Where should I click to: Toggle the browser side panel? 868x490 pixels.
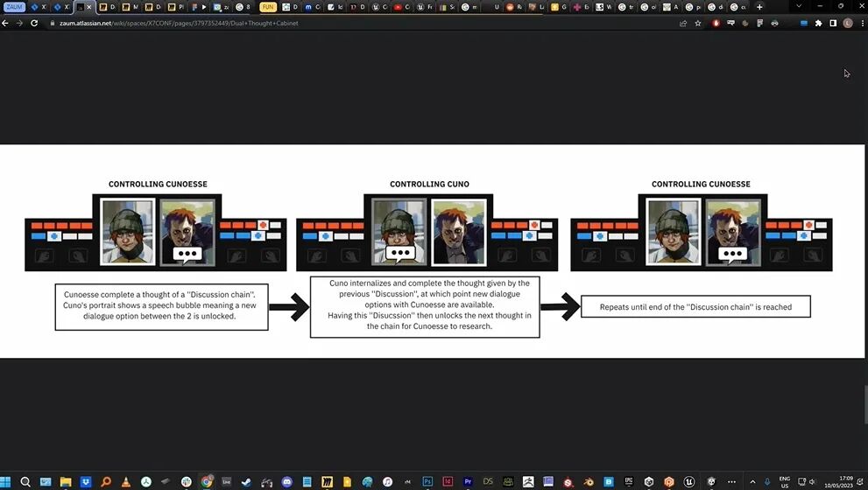[833, 24]
